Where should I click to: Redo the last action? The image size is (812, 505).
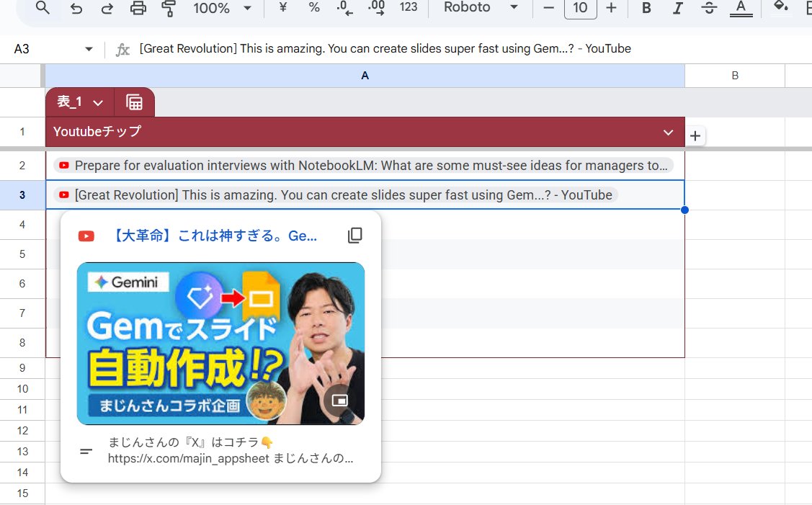pyautogui.click(x=107, y=9)
